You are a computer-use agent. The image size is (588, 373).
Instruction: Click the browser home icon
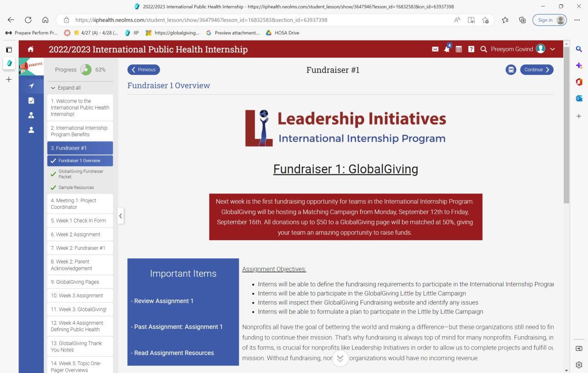pos(45,20)
